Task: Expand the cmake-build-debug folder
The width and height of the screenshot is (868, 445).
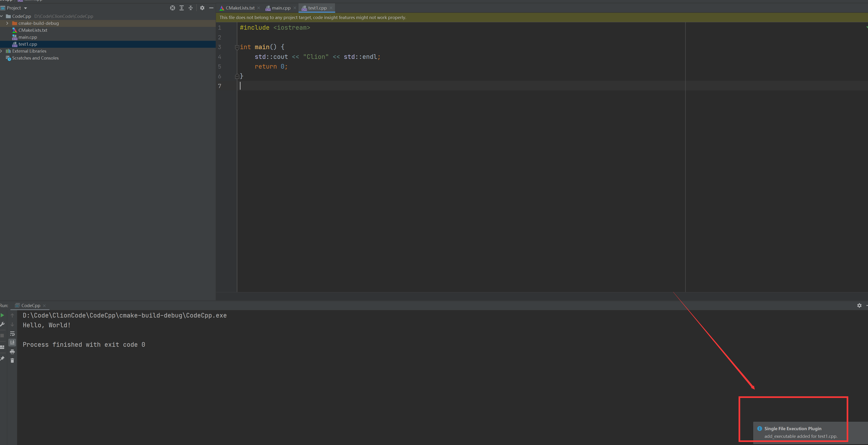Action: click(7, 23)
